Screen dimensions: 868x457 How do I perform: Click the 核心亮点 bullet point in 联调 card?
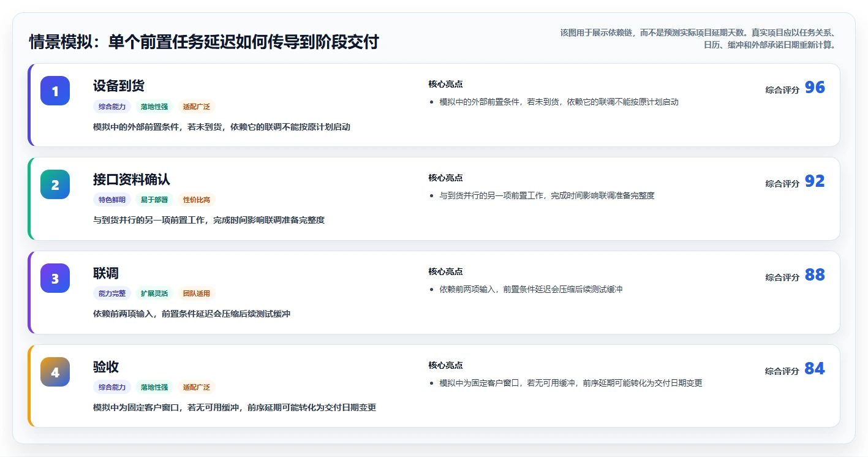[531, 289]
